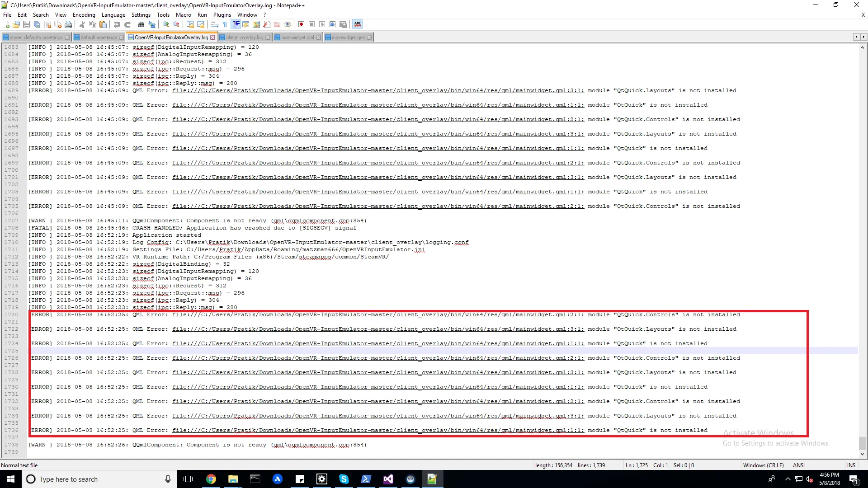Start macro recording with red dot icon
The width and height of the screenshot is (868, 488).
pyautogui.click(x=301, y=24)
